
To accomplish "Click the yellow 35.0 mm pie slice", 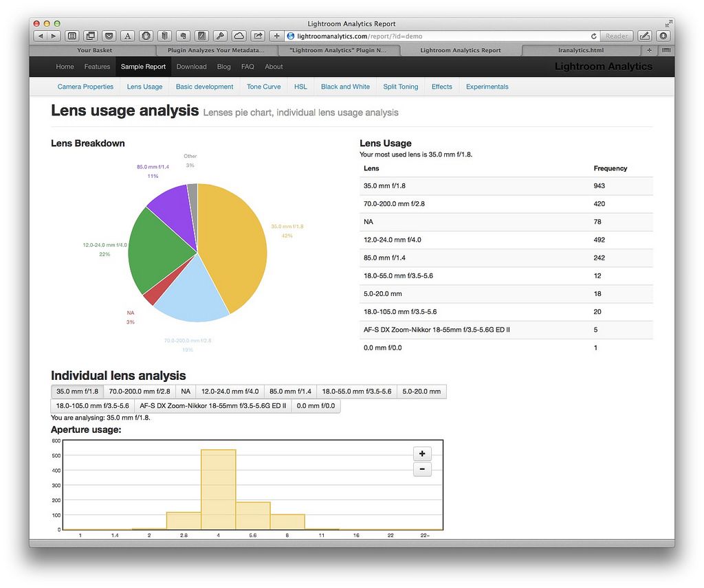I will point(234,240).
